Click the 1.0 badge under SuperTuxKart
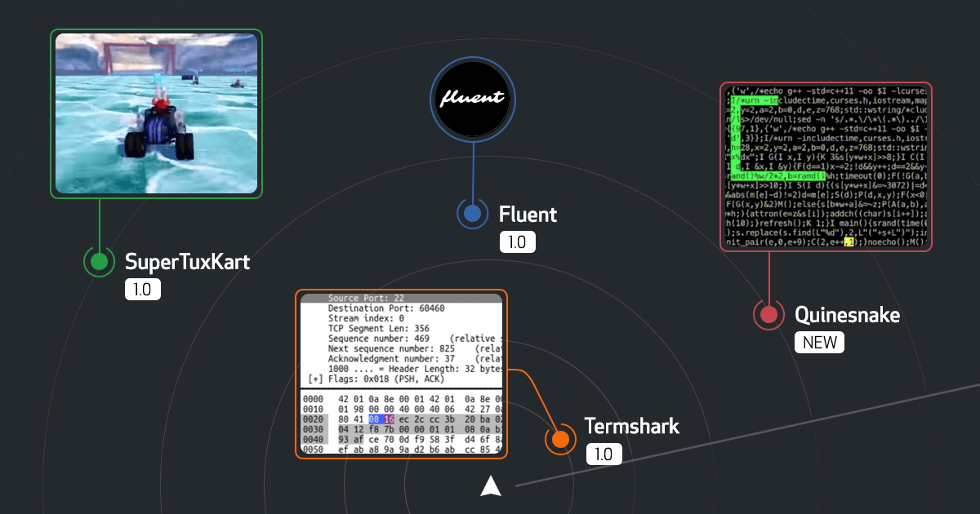Viewport: 980px width, 514px height. click(143, 289)
